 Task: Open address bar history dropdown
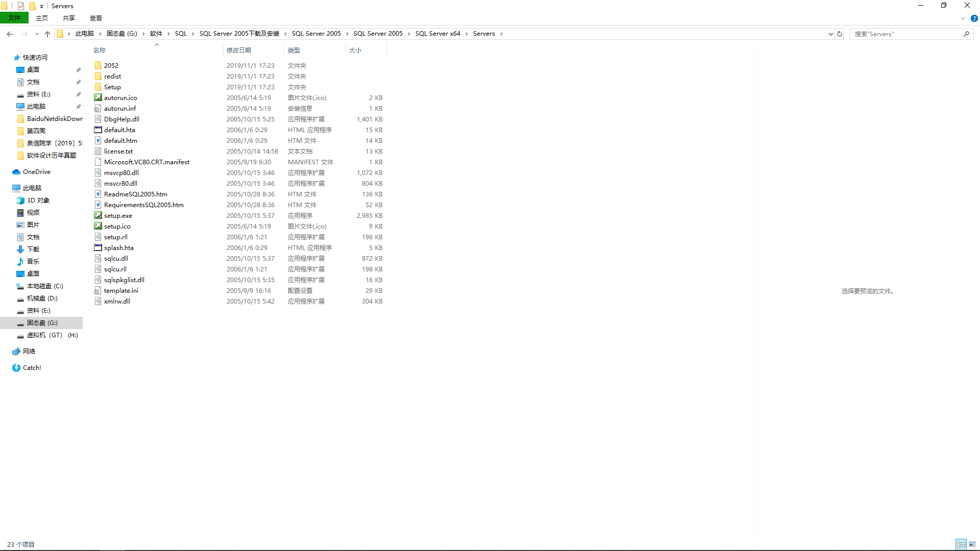click(x=830, y=34)
